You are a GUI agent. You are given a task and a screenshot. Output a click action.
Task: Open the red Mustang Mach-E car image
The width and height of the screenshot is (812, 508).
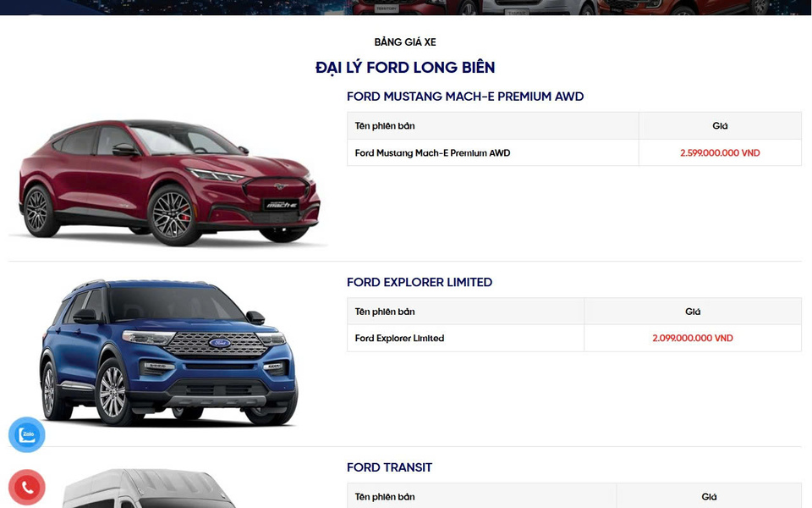click(169, 182)
